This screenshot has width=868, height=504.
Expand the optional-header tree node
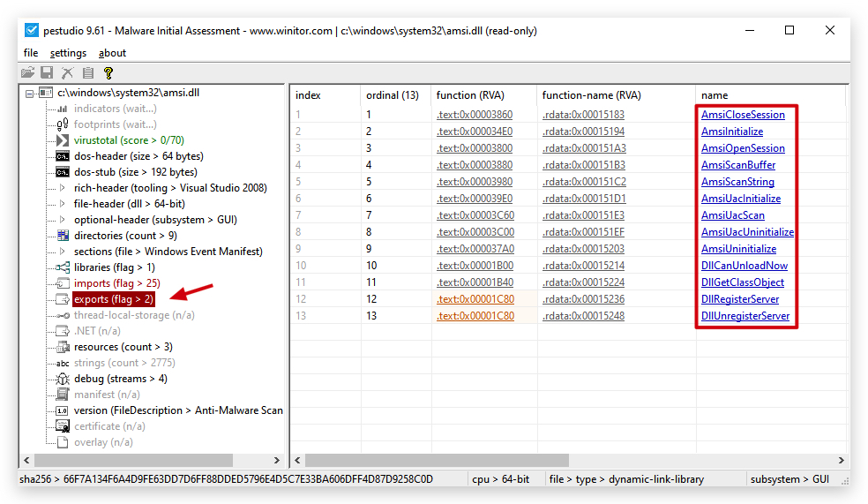(x=62, y=219)
